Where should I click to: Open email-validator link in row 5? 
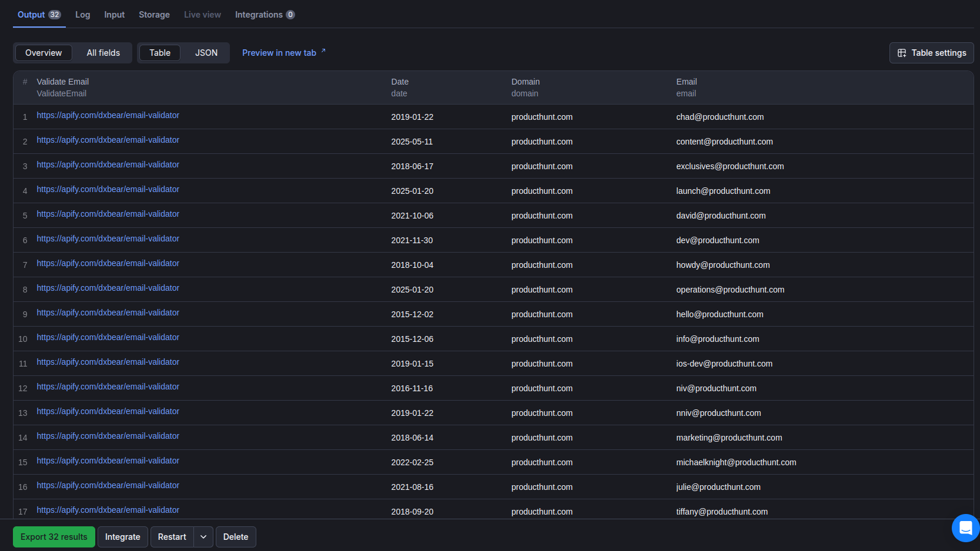[x=108, y=214]
